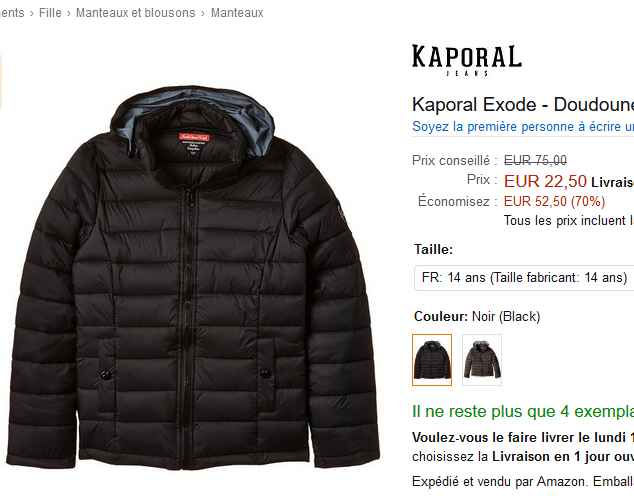
Task: Click the 'Couleur: Noir (Black)' label
Action: pos(477,316)
